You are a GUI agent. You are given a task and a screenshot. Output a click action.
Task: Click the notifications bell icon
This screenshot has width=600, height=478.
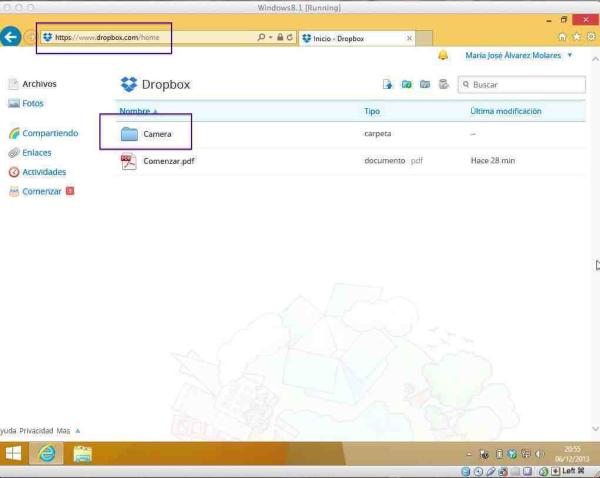[443, 55]
